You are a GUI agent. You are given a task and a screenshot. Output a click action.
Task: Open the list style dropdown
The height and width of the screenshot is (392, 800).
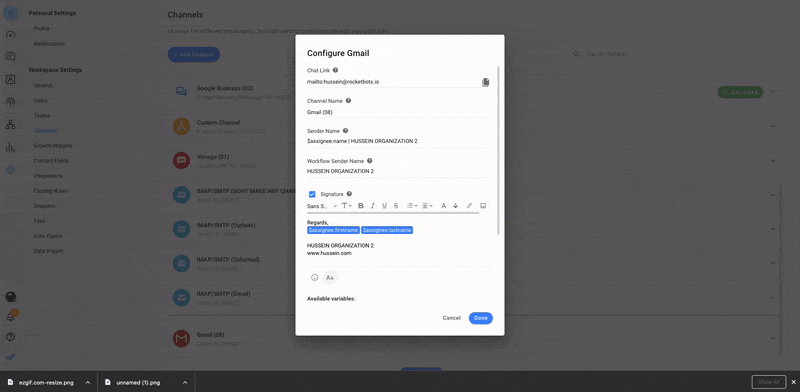[x=412, y=206]
